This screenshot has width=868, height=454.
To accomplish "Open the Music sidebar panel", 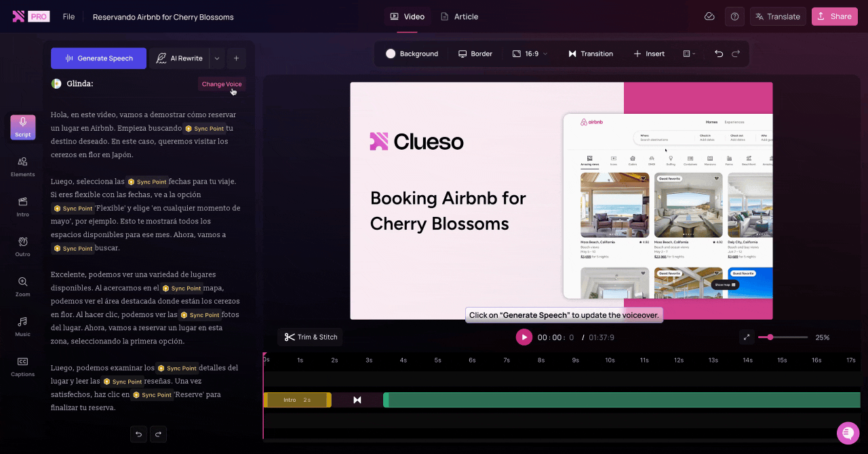I will pos(23,327).
